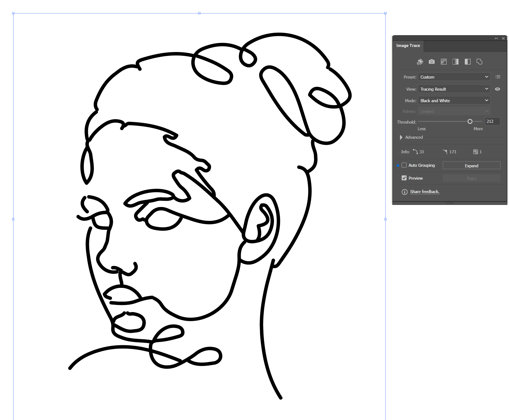The image size is (509, 420).
Task: Select the Grayscale trace preset icon
Action: click(455, 62)
